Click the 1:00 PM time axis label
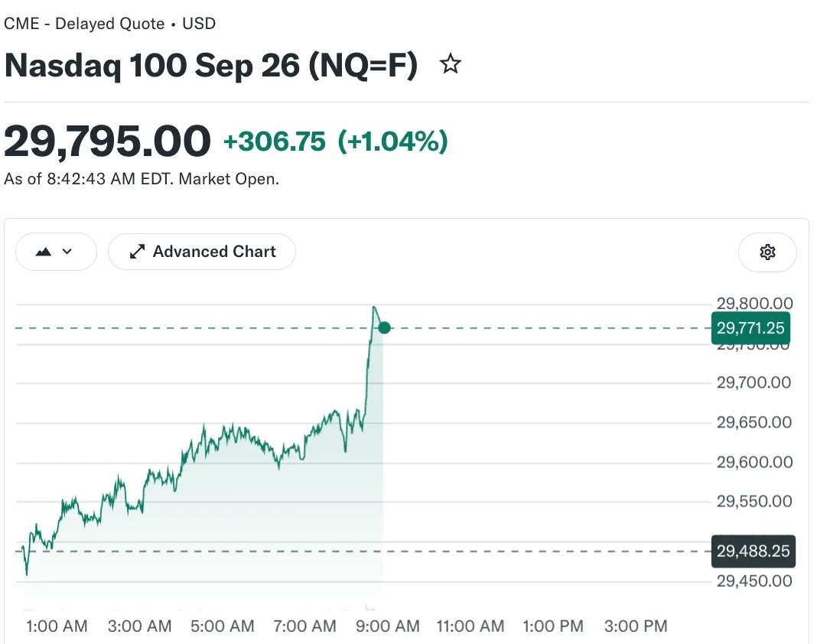The image size is (817, 644). [x=553, y=626]
